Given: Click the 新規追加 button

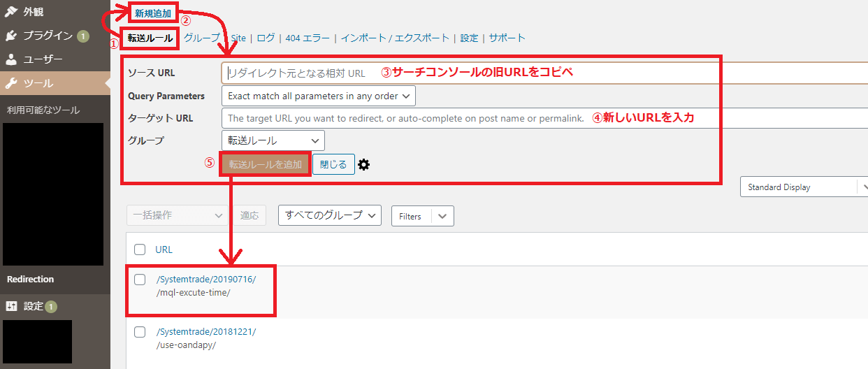Looking at the screenshot, I should click(x=153, y=13).
